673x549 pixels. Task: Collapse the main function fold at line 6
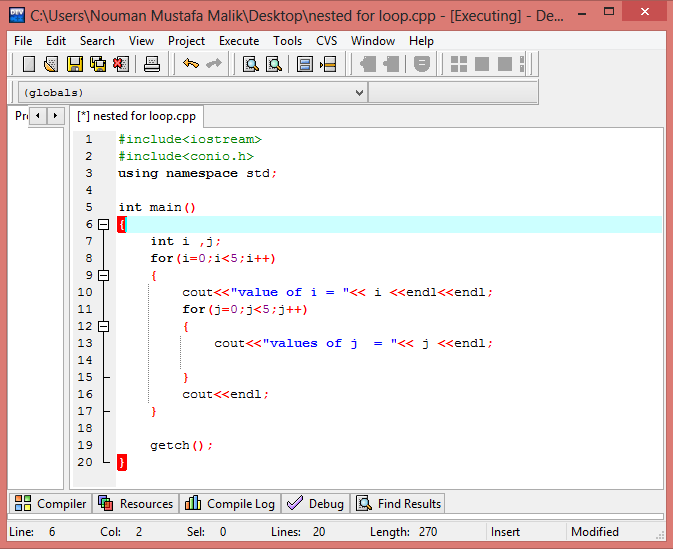tap(103, 224)
